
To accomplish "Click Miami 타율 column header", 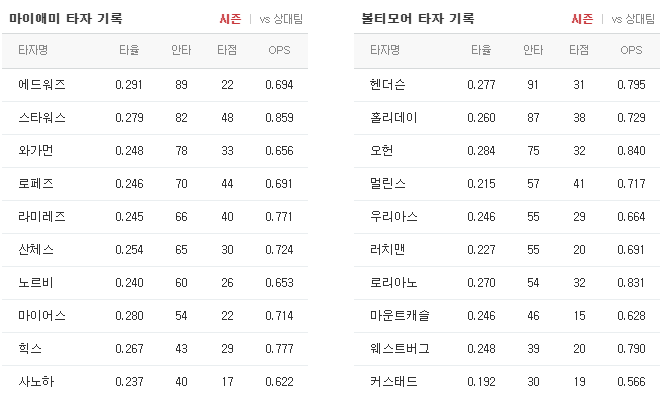I will pos(129,50).
